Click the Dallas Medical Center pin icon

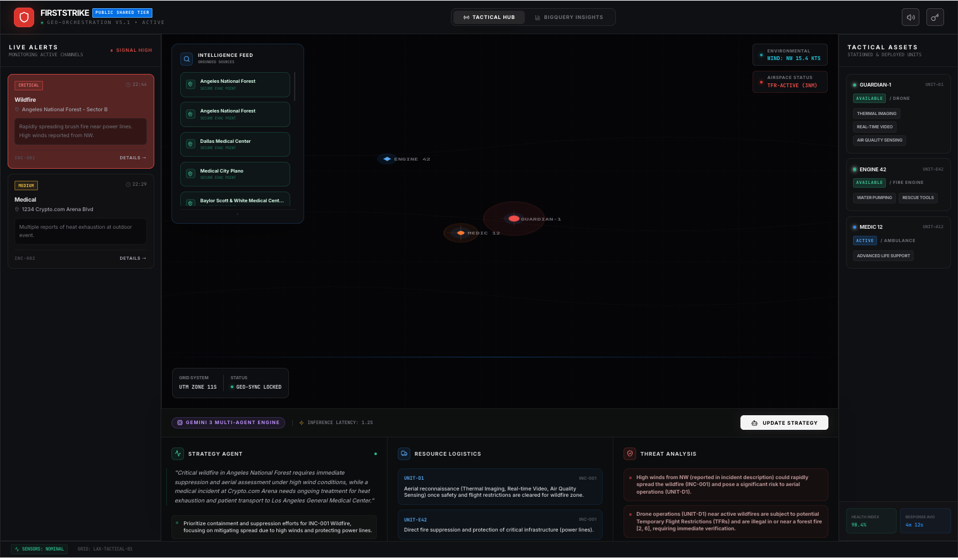click(190, 144)
